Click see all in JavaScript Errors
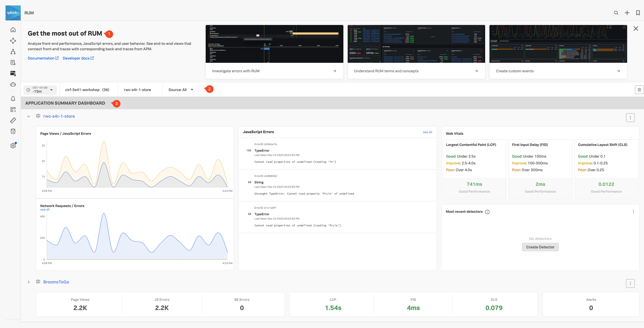This screenshot has width=644, height=328. pyautogui.click(x=427, y=132)
